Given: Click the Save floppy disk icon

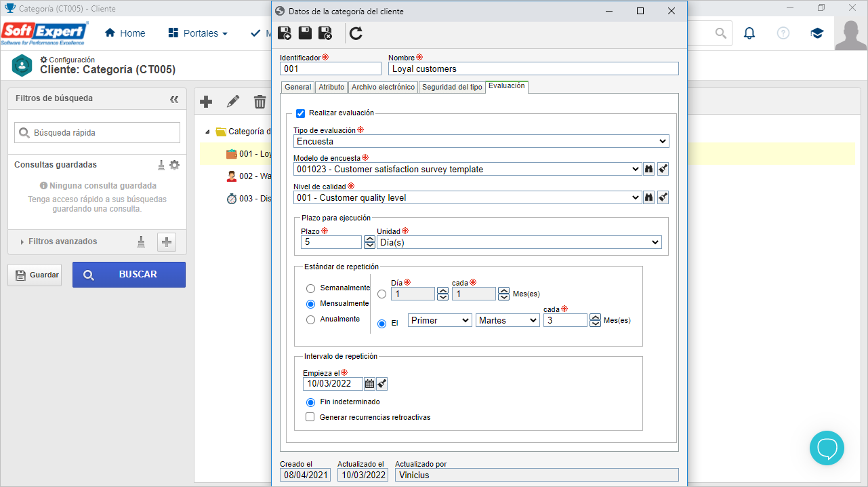Looking at the screenshot, I should tap(306, 33).
